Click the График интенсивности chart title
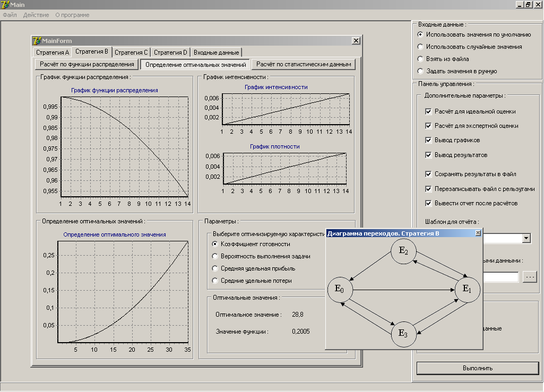This screenshot has height=392, width=544. [276, 87]
